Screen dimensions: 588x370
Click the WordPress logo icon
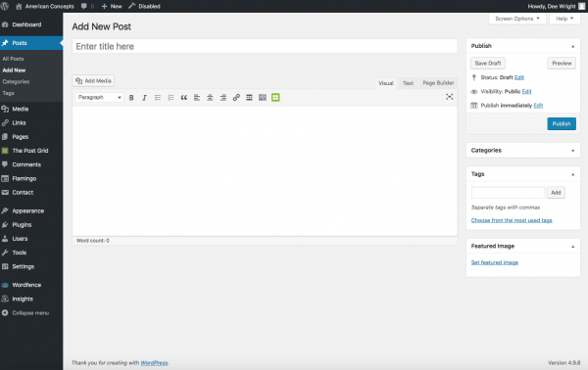(x=5, y=6)
